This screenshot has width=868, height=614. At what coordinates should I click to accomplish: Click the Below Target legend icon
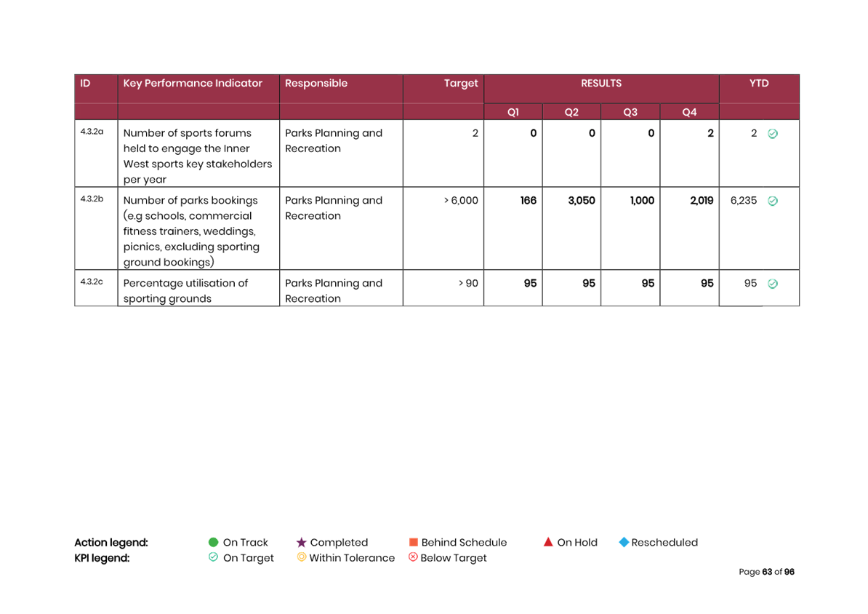click(x=412, y=557)
